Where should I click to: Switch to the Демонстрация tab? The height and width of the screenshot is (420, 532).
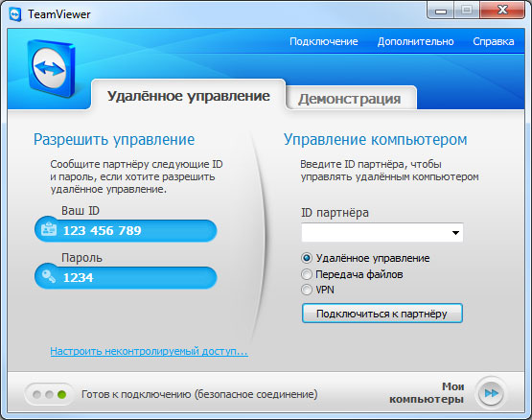[350, 99]
